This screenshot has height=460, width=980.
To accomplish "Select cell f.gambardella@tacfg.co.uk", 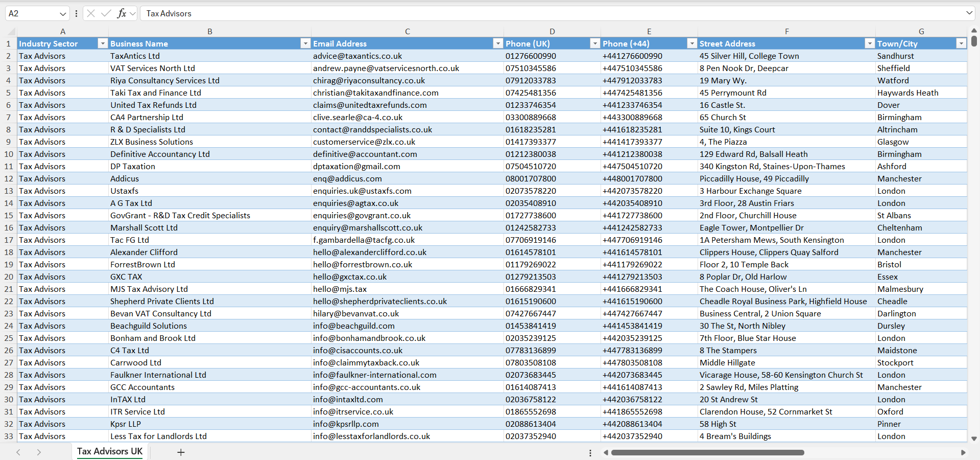I will [x=408, y=240].
